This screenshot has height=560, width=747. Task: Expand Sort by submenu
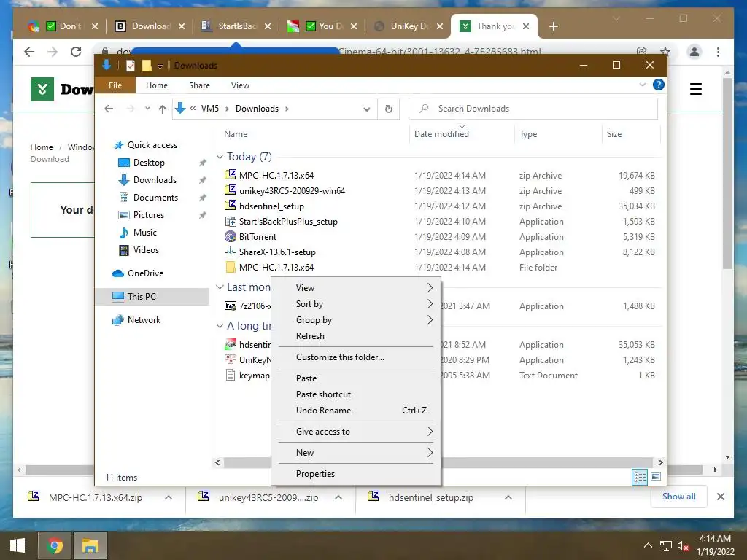click(x=356, y=304)
